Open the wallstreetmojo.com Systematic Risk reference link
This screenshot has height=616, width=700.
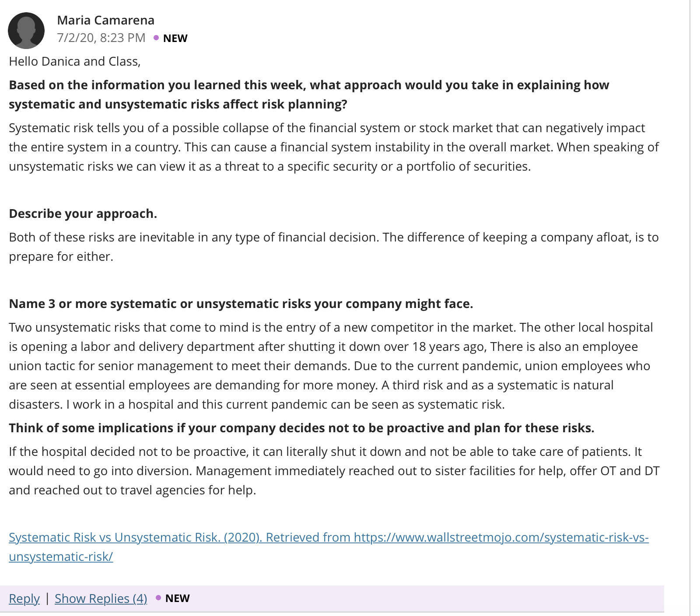[x=329, y=537]
